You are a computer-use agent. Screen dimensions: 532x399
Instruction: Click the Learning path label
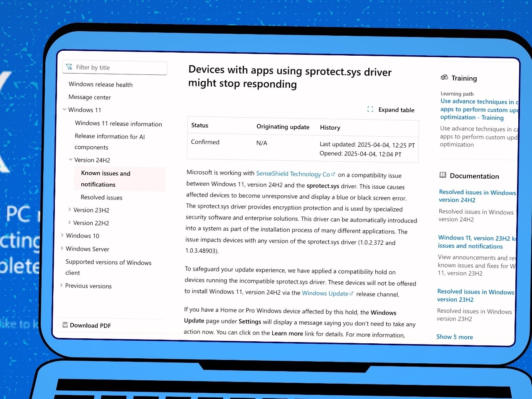click(x=457, y=94)
